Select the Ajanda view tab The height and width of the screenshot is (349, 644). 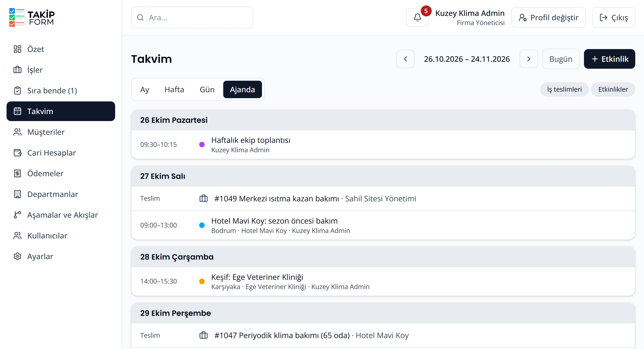click(x=242, y=89)
